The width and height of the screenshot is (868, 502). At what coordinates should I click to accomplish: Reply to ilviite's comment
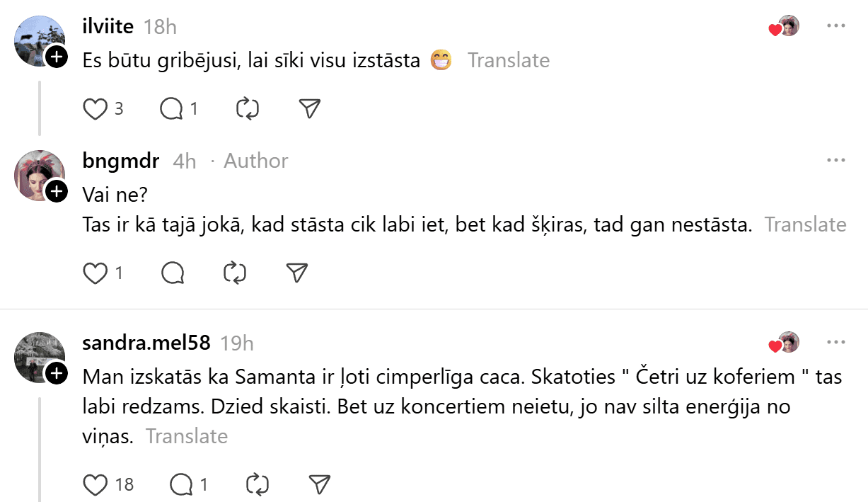171,108
